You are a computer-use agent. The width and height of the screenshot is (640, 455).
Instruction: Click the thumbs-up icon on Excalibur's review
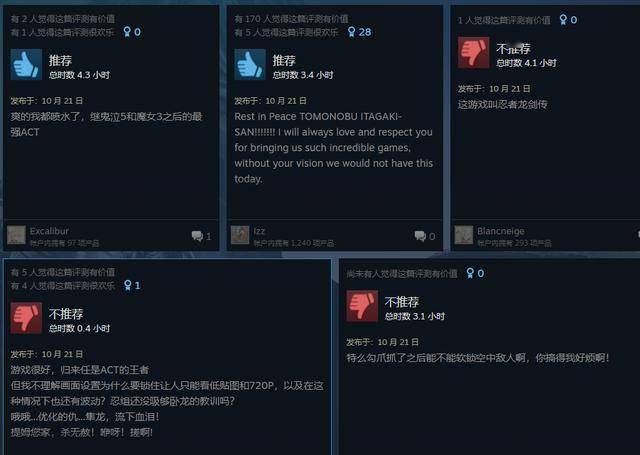click(x=26, y=64)
